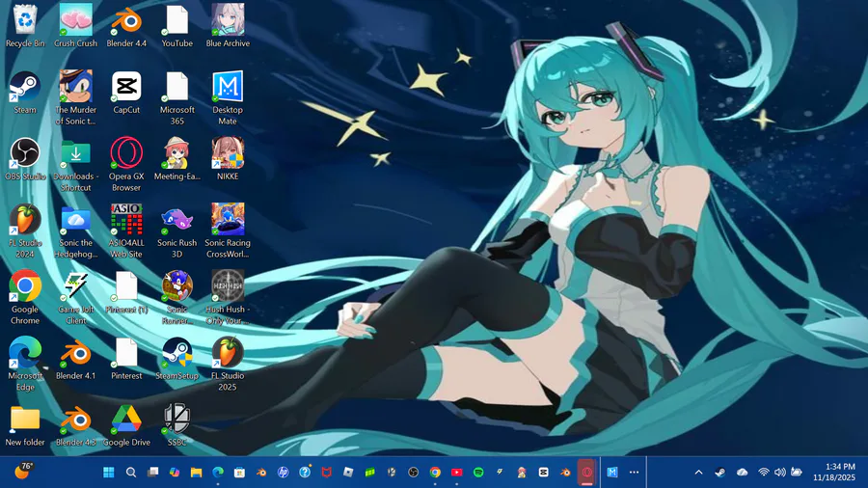Image resolution: width=868 pixels, height=488 pixels.
Task: Select the Google Chrome desktop shortcut
Action: pos(25,298)
